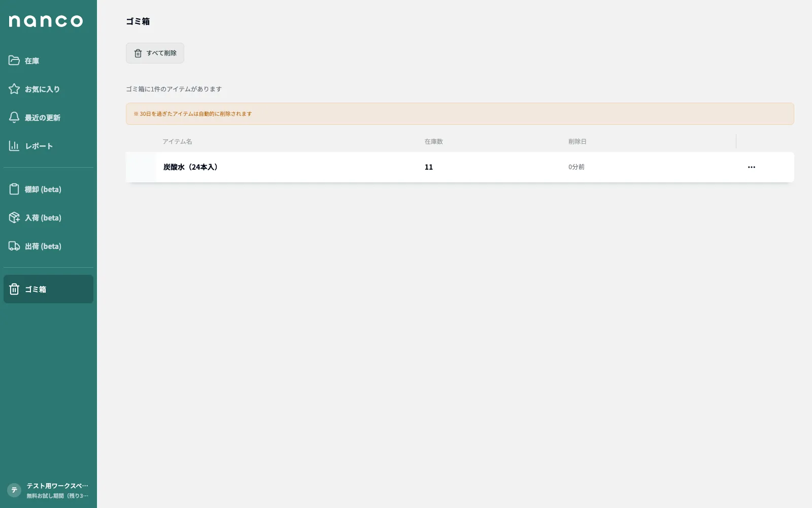Go to レポート menu item
Image resolution: width=812 pixels, height=508 pixels.
click(48, 146)
